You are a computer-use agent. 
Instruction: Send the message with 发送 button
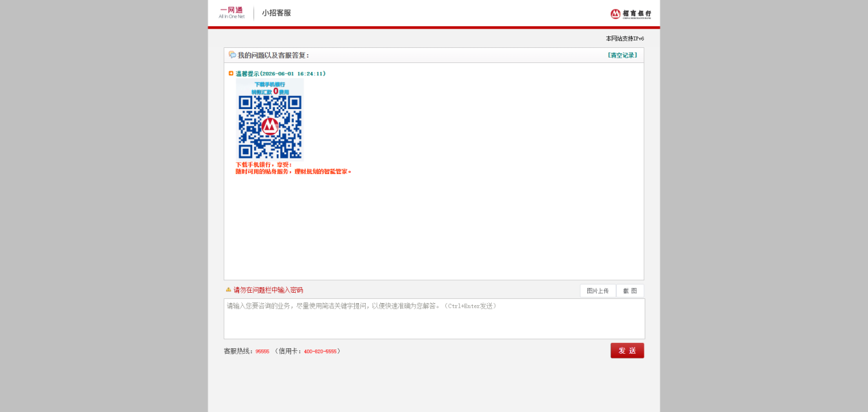(628, 350)
